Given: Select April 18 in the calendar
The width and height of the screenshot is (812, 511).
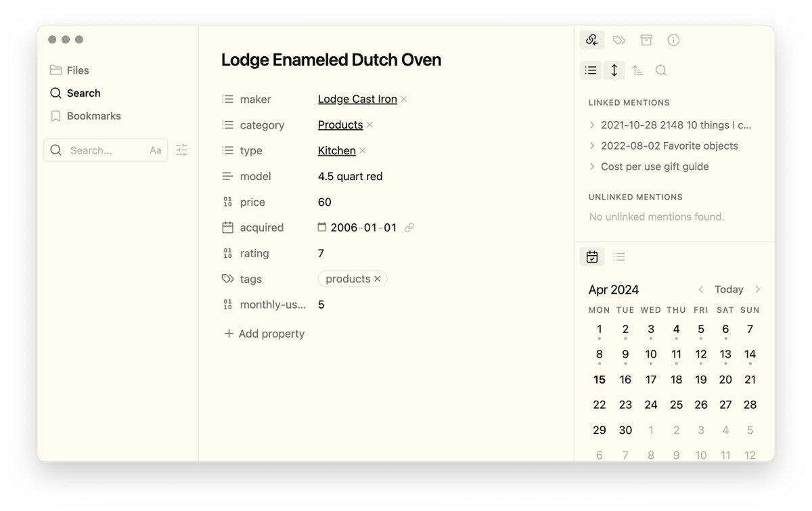Looking at the screenshot, I should pyautogui.click(x=676, y=380).
